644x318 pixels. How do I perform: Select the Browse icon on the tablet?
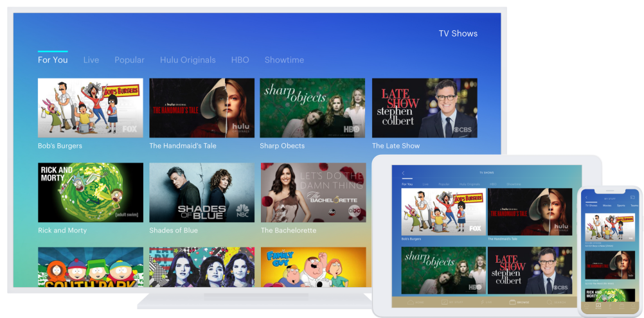pyautogui.click(x=513, y=302)
